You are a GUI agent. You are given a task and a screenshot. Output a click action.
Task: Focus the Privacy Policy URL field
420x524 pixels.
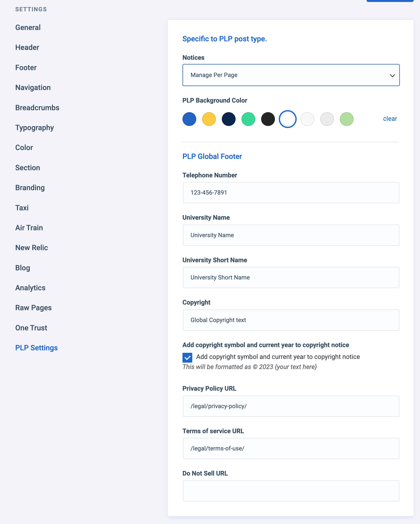[x=291, y=406]
